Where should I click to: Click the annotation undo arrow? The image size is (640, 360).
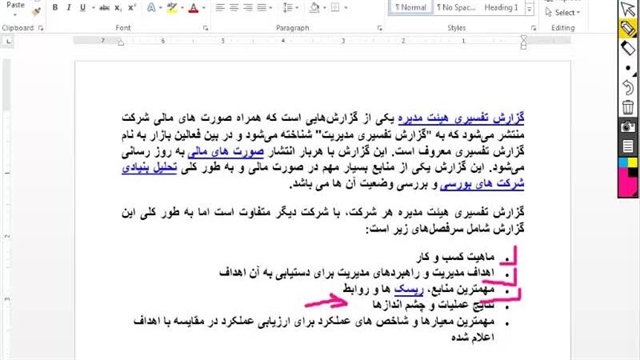628,87
